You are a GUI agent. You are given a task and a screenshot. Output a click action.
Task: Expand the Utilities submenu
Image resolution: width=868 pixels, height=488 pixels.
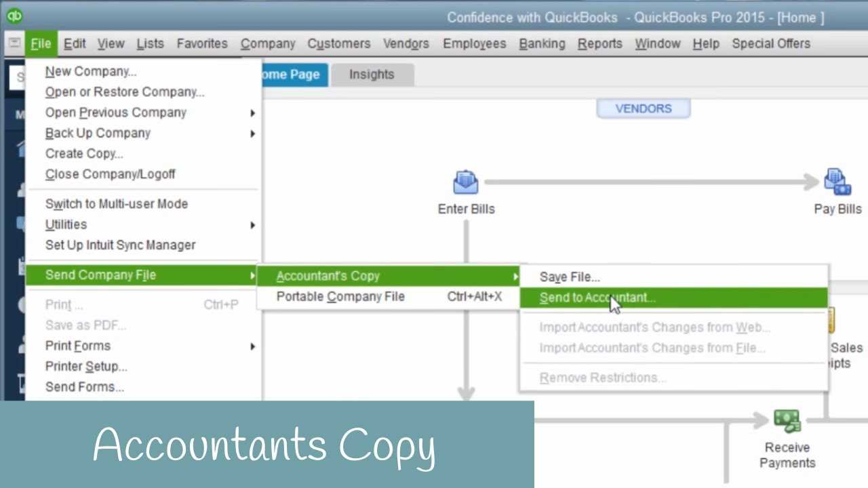coord(143,224)
